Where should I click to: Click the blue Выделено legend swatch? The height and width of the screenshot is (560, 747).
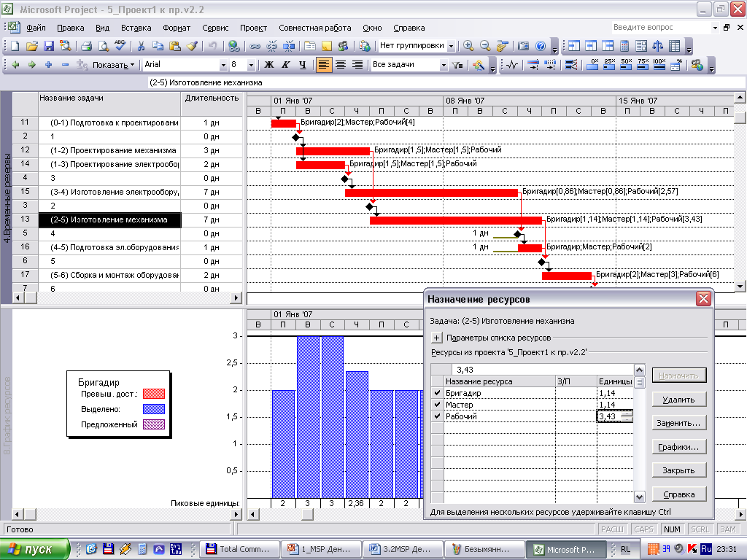[x=154, y=409]
